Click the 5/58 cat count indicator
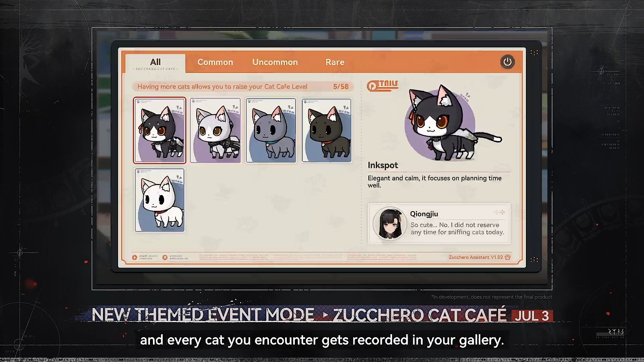 coord(341,86)
